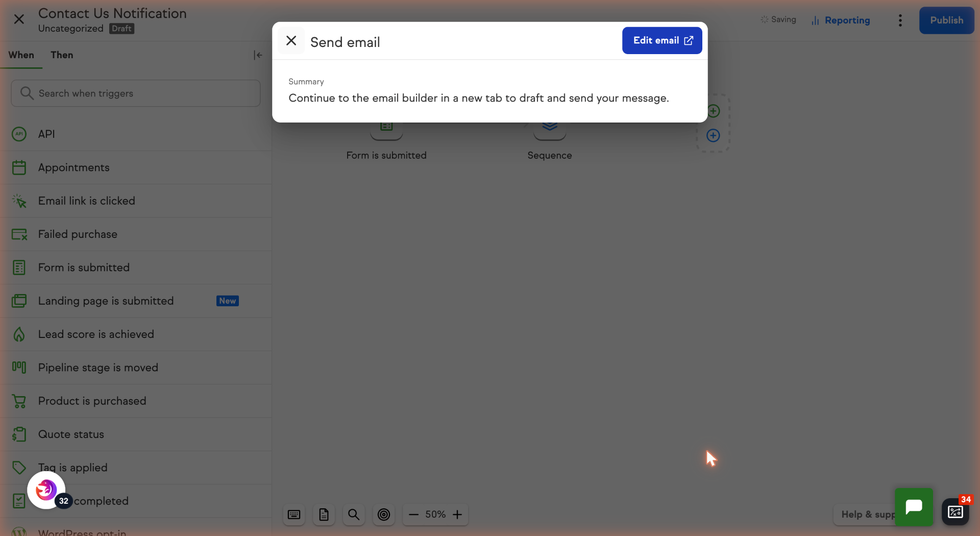Switch to the When tab
The width and height of the screenshot is (980, 536).
[x=21, y=55]
